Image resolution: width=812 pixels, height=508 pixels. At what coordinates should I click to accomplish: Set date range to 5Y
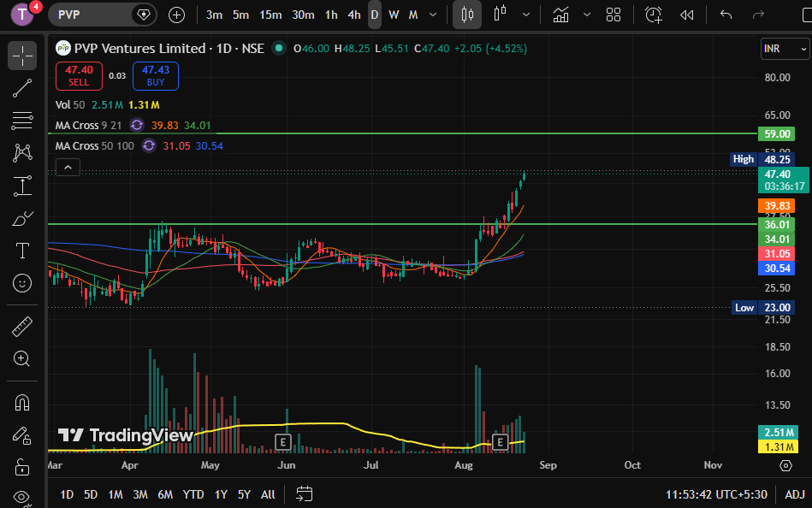(244, 494)
